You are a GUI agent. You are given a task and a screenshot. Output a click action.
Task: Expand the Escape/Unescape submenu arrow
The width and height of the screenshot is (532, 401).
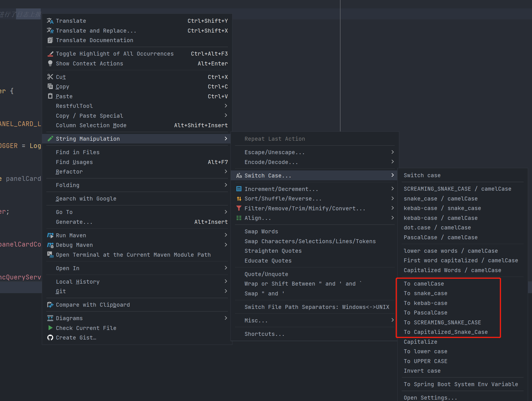point(392,152)
